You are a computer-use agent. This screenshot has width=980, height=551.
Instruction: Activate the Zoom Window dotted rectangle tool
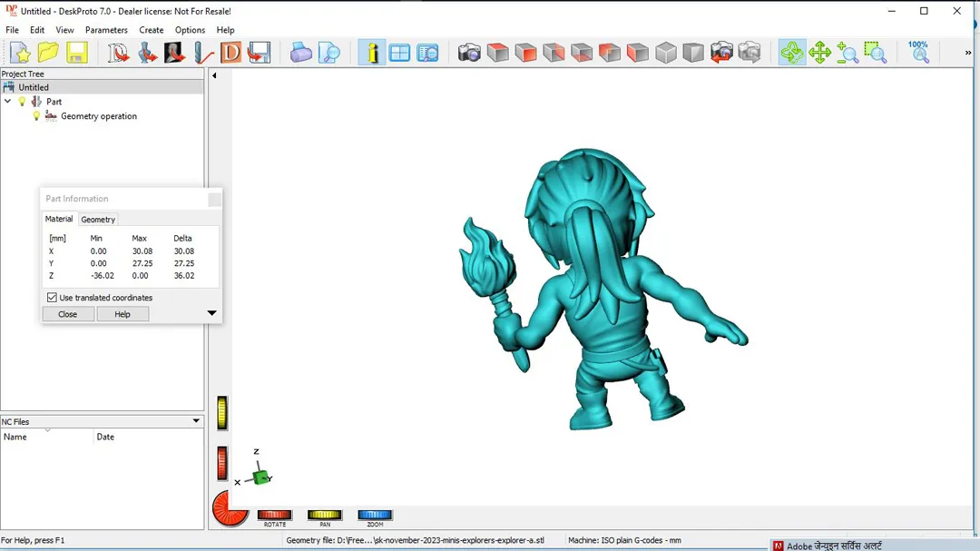[876, 53]
